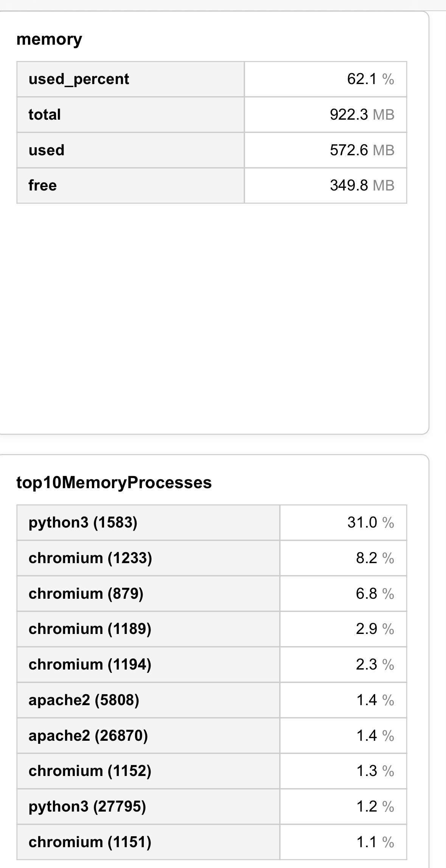Click the 31.0 % process usage value
This screenshot has height=868, width=446.
pyautogui.click(x=370, y=523)
